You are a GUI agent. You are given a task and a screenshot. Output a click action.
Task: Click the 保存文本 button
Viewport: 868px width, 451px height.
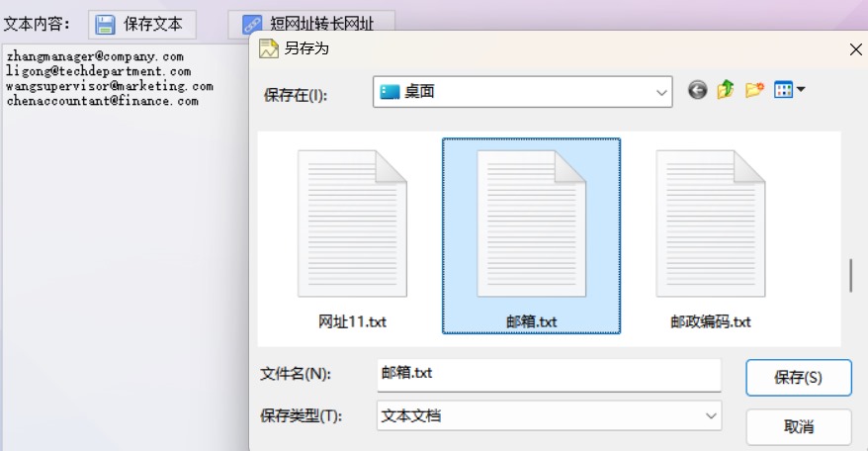[x=142, y=25]
